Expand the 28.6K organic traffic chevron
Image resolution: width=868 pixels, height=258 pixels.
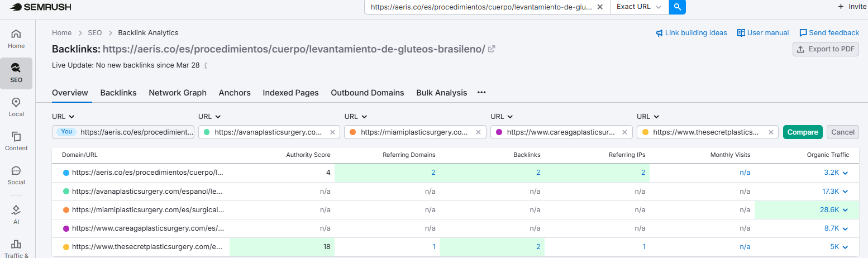coord(845,210)
